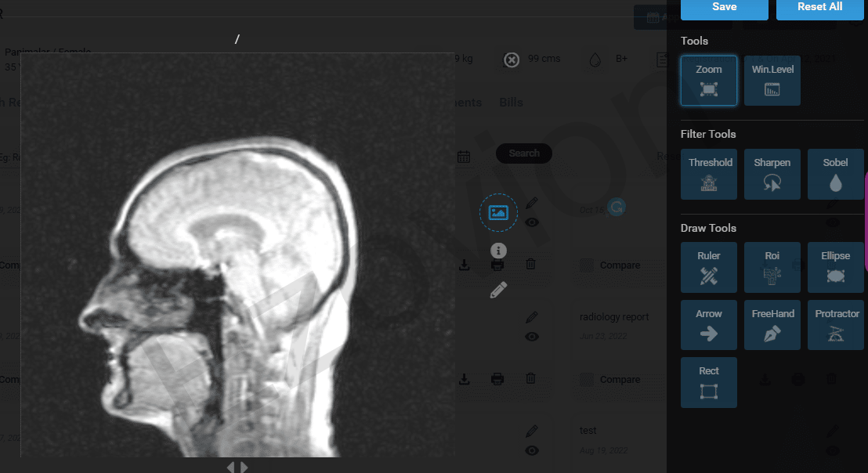Select the FreeHand draw tool

[x=772, y=324]
